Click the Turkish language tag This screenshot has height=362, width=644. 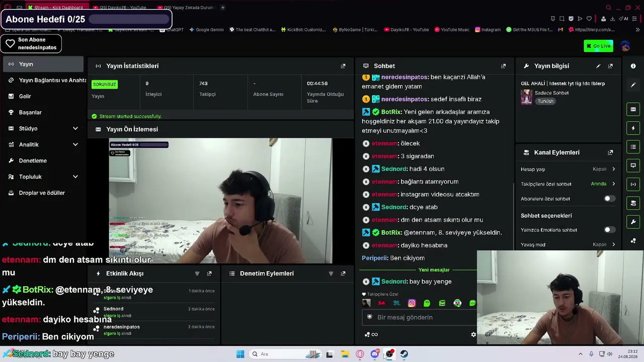pos(545,101)
